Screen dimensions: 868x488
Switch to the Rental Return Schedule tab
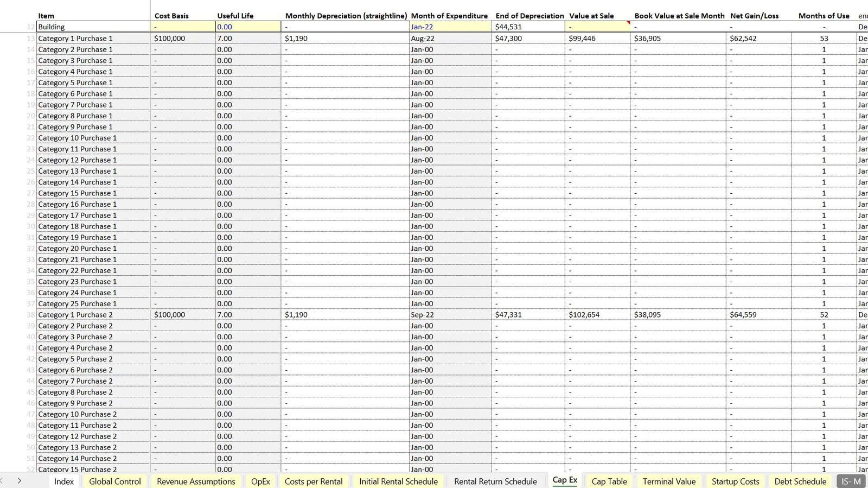(x=495, y=481)
